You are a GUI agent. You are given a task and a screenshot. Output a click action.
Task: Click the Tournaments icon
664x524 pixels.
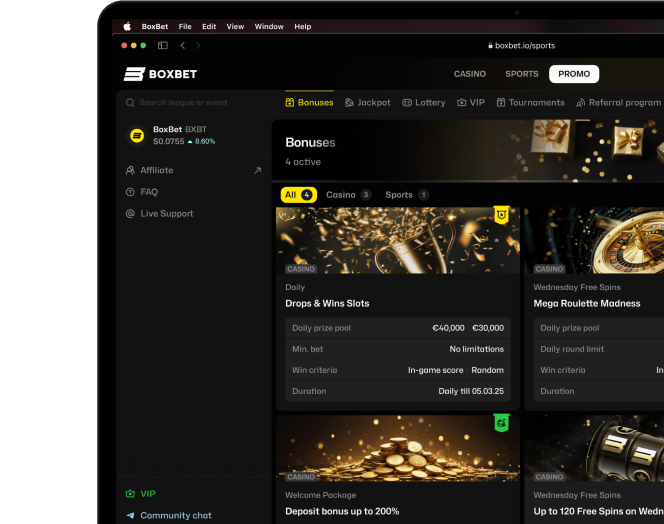(x=501, y=103)
